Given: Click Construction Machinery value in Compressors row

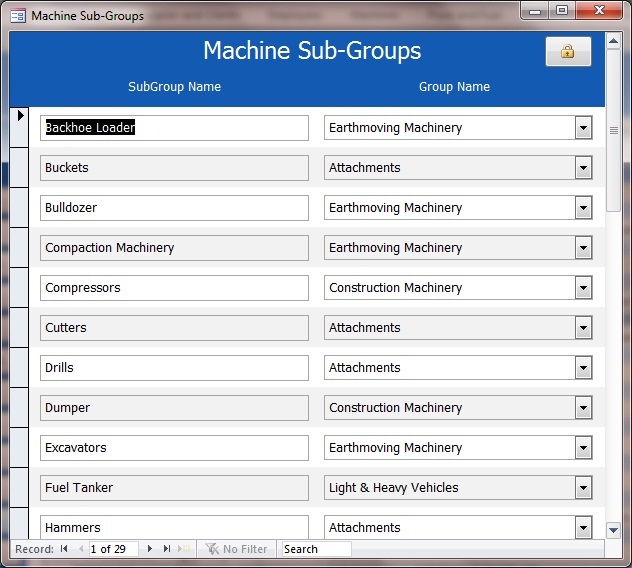Looking at the screenshot, I should click(395, 287).
